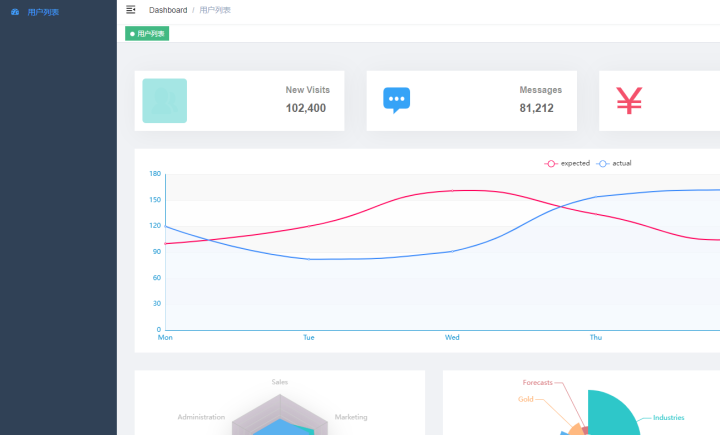
Task: Click the Wed axis label
Action: pos(452,337)
